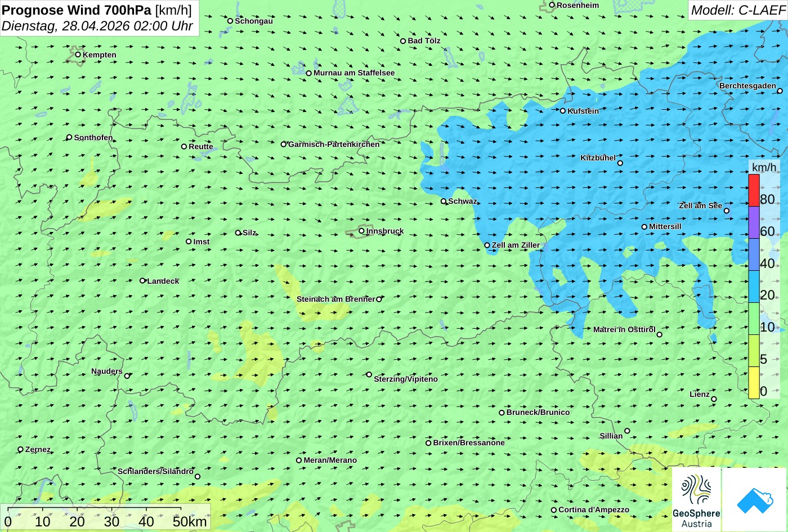Image resolution: width=788 pixels, height=532 pixels.
Task: Click the Rosenheim city marker
Action: (552, 5)
